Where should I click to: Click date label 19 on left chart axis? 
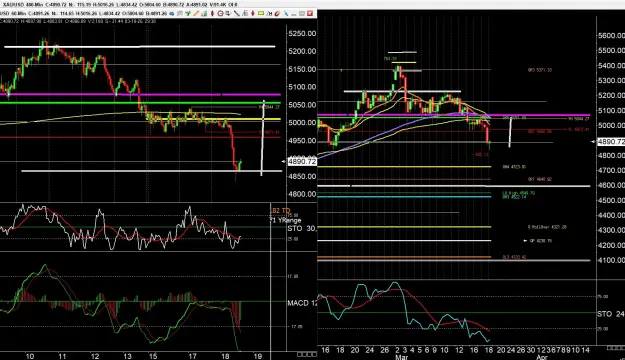257,356
